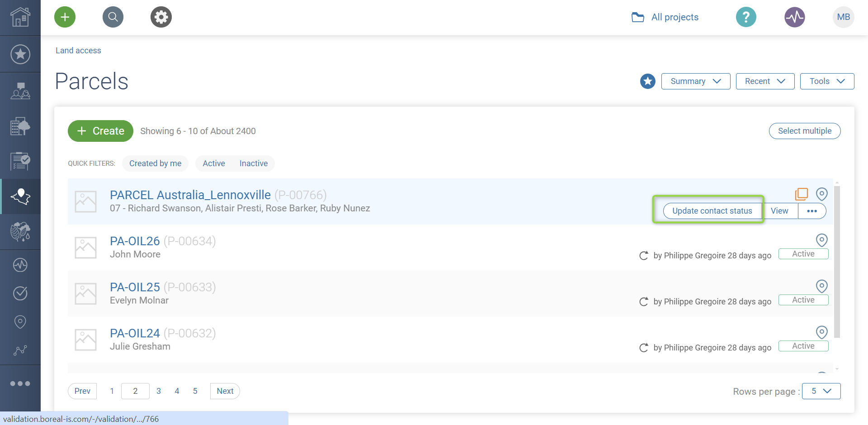
Task: Click the PA-OIL24 image thumbnail placeholder
Action: 85,340
